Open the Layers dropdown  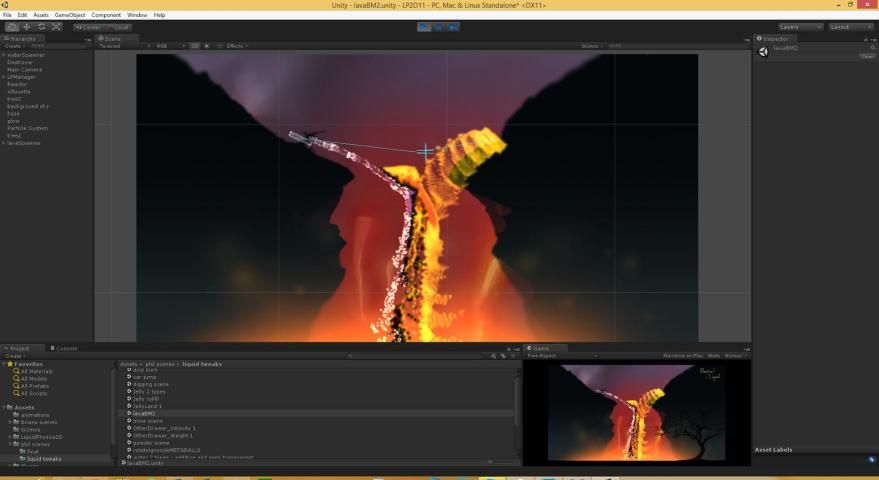[x=800, y=27]
